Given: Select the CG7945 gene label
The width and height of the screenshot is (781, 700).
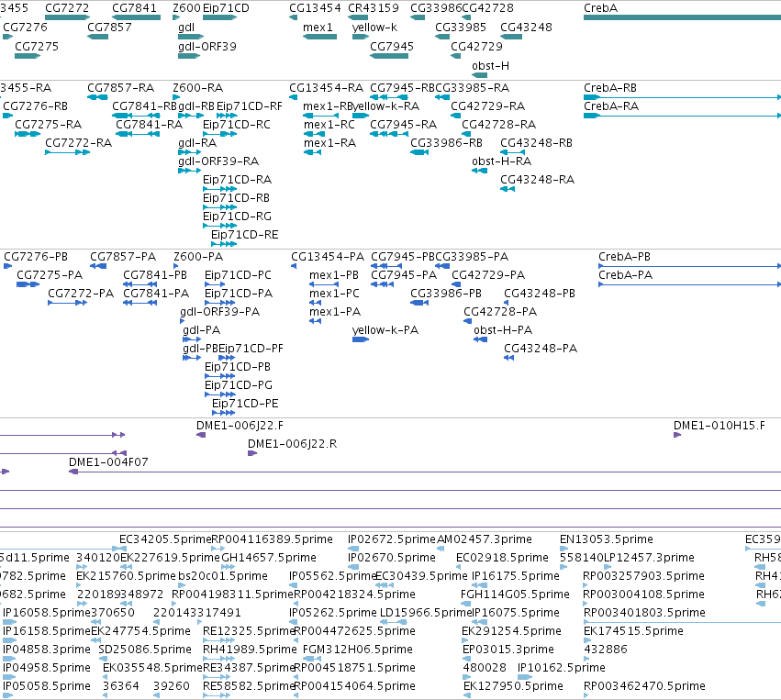Looking at the screenshot, I should (392, 46).
